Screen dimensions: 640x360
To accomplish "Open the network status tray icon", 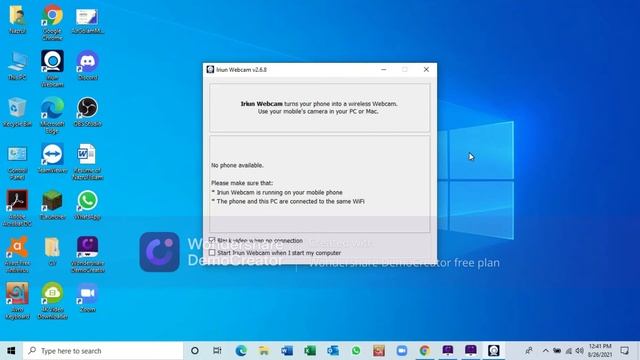I will 569,351.
